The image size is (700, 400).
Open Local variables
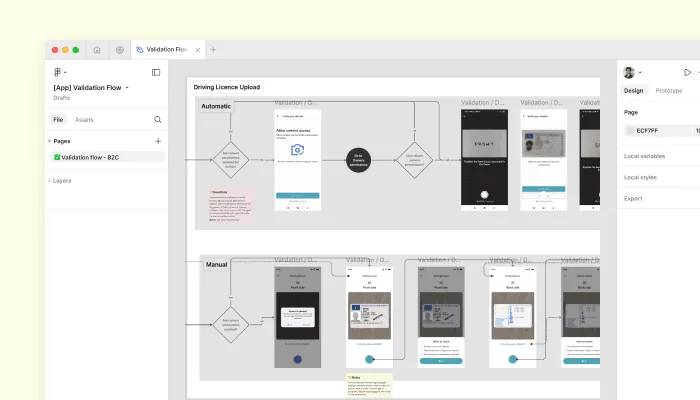point(645,156)
